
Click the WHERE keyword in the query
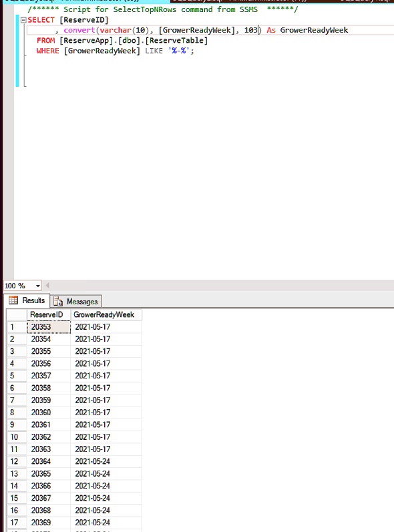click(47, 51)
